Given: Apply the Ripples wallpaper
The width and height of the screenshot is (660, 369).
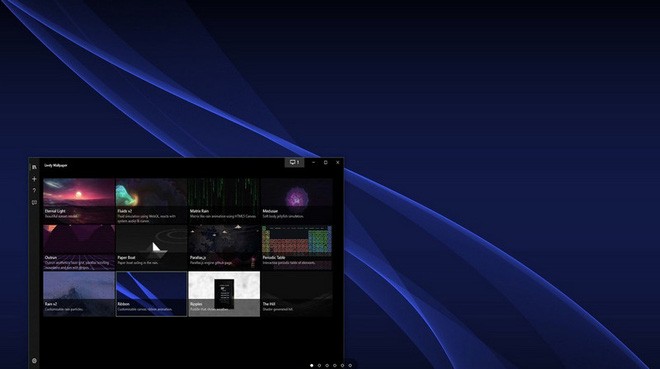Looking at the screenshot, I should click(224, 294).
